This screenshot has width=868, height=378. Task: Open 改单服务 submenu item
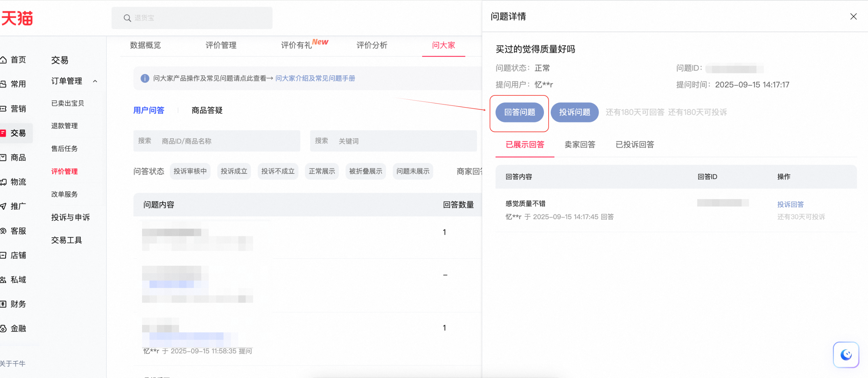point(64,194)
